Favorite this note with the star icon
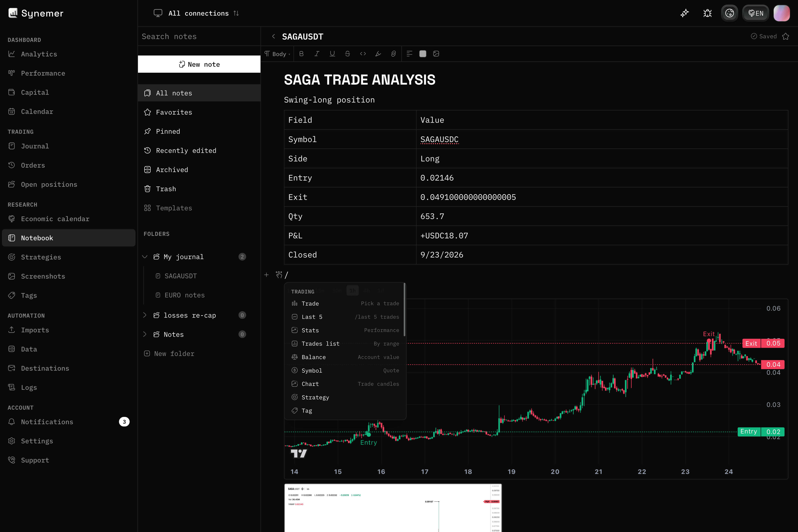This screenshot has width=798, height=532. tap(786, 36)
